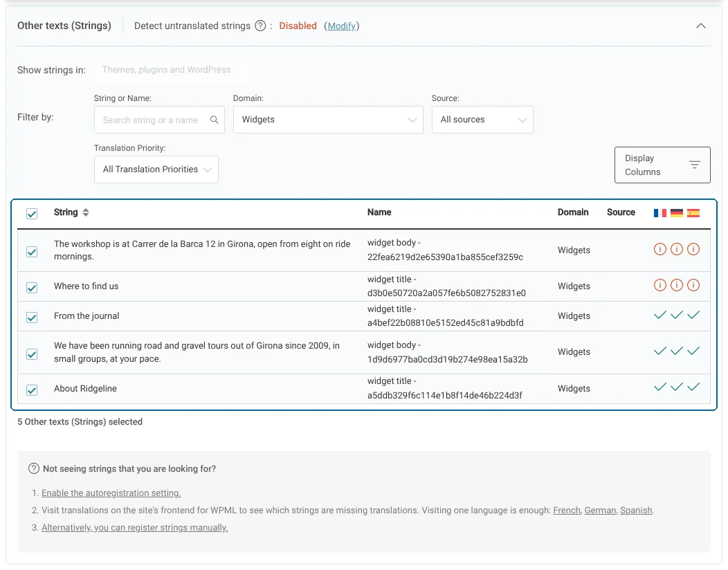The height and width of the screenshot is (570, 728).
Task: Click French status icon for workshop string row
Action: tap(659, 249)
